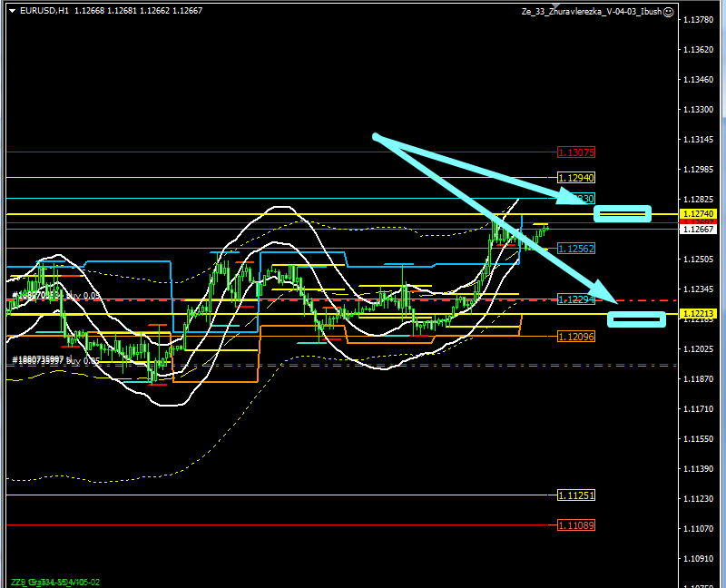Select the yellow 1.12940 level label

(576, 178)
